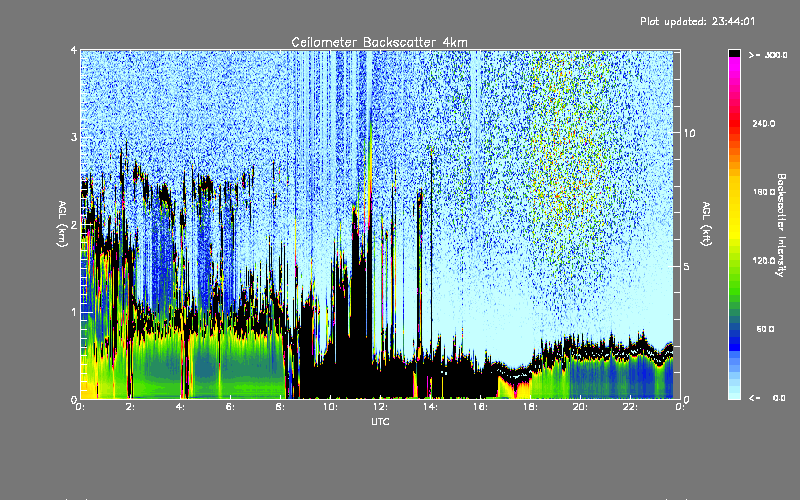Click the '3' km tick on left axis
Image resolution: width=800 pixels, height=500 pixels.
click(x=74, y=137)
